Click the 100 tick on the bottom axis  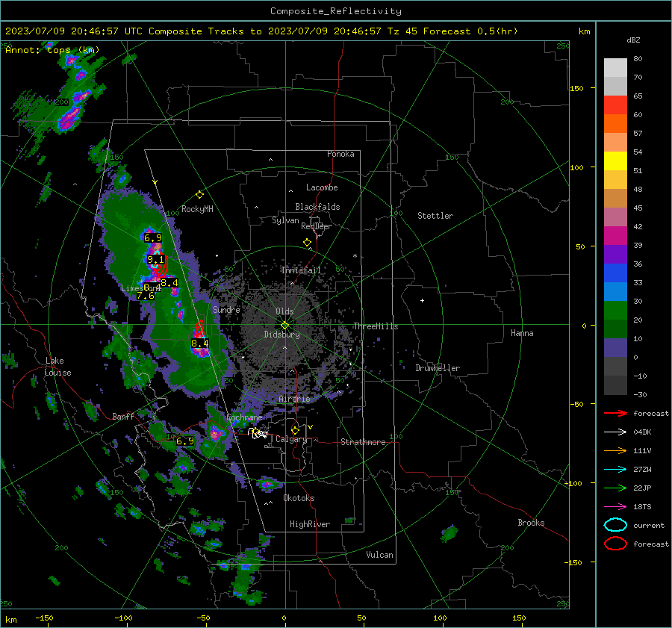(x=440, y=618)
